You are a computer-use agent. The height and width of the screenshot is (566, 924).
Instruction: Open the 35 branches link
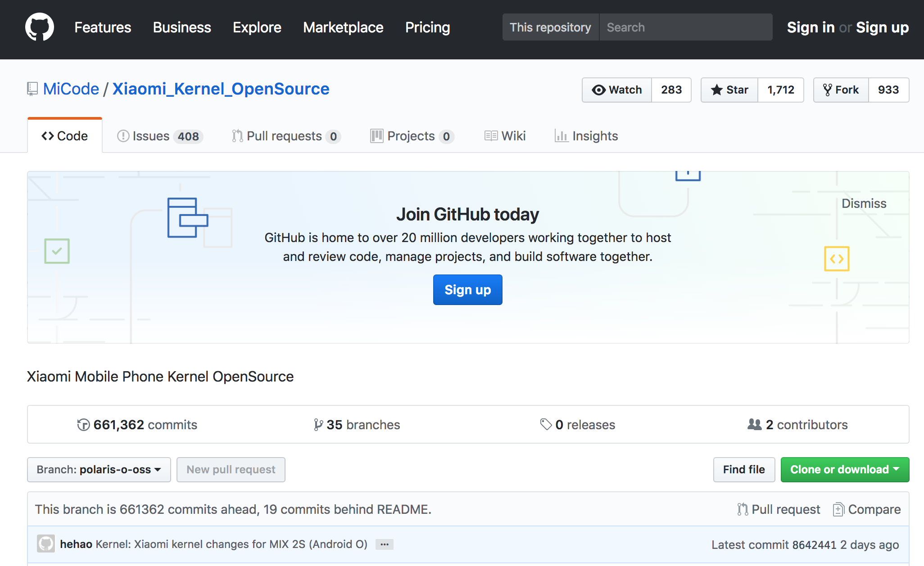[357, 425]
